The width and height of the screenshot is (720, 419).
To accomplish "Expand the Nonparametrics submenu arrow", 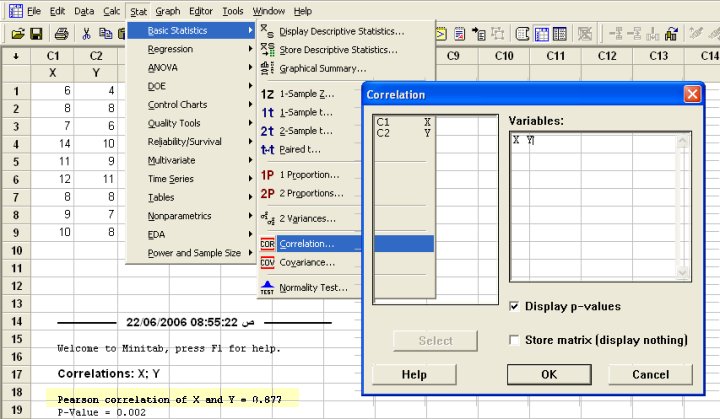I will point(250,215).
